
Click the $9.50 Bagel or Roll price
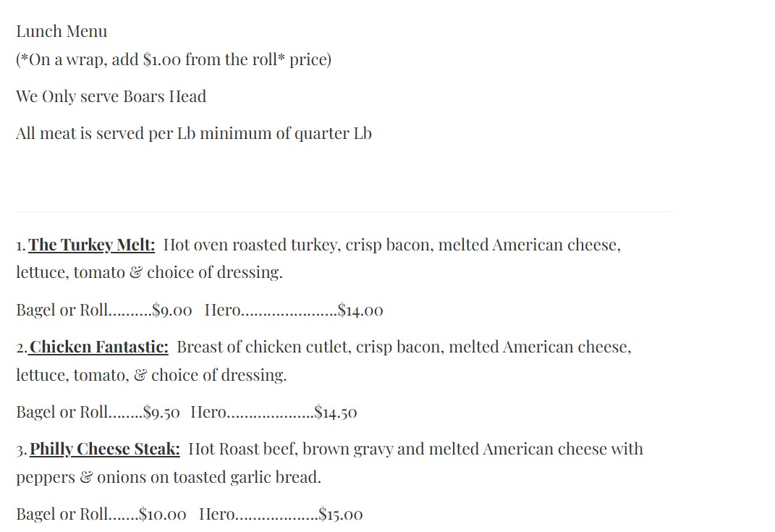[x=162, y=413]
